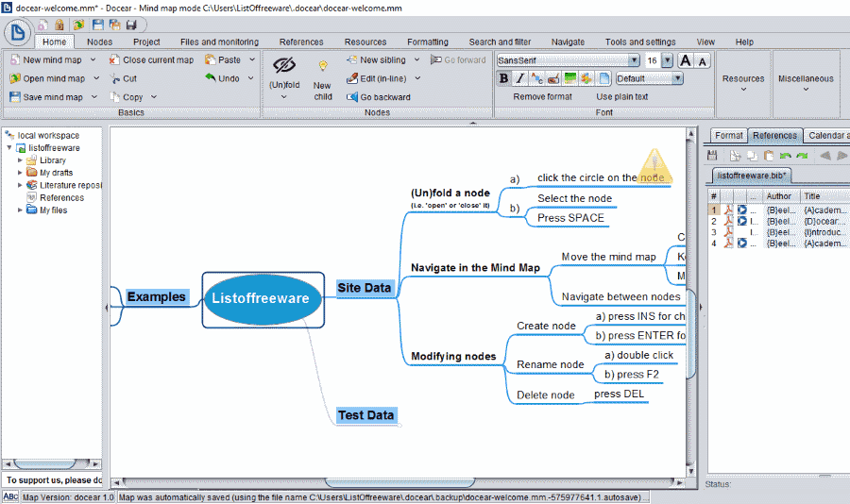
Task: Click the green undo arrow in References panel
Action: click(x=785, y=156)
